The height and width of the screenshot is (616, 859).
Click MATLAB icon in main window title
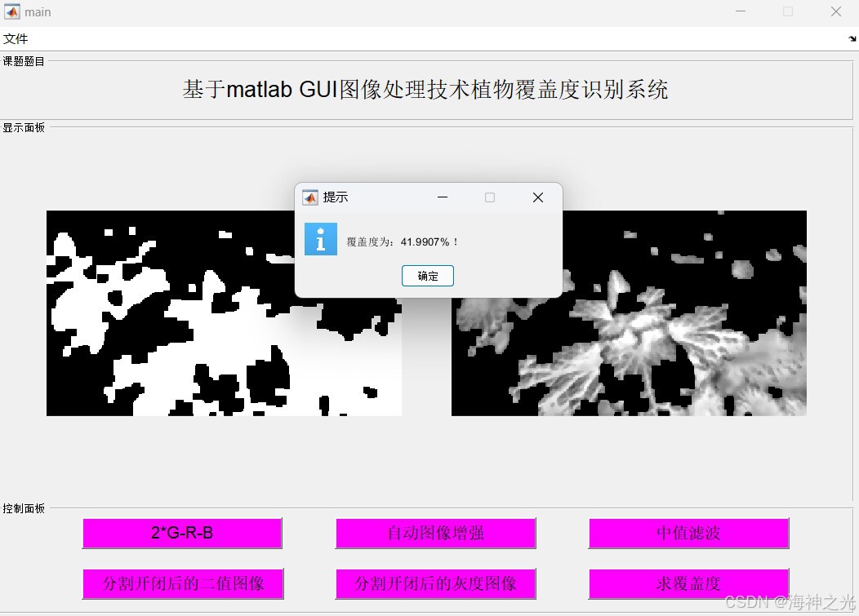pyautogui.click(x=12, y=11)
